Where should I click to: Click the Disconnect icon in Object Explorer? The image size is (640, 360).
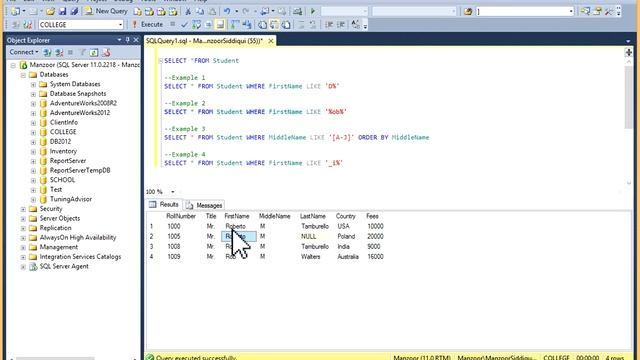59,52
